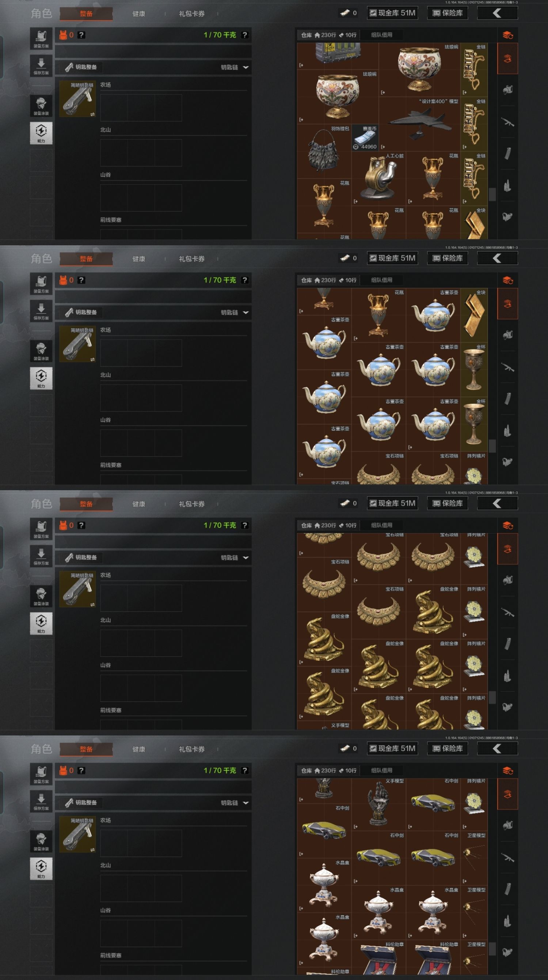This screenshot has height=980, width=548.
Task: Select the 羽饰提包 feather handbag item
Action: tap(324, 151)
